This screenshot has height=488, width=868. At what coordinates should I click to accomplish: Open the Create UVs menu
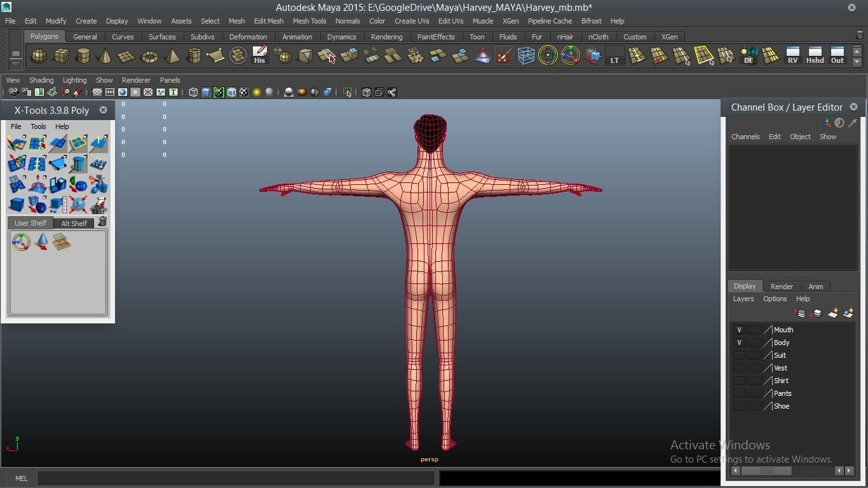pyautogui.click(x=412, y=21)
